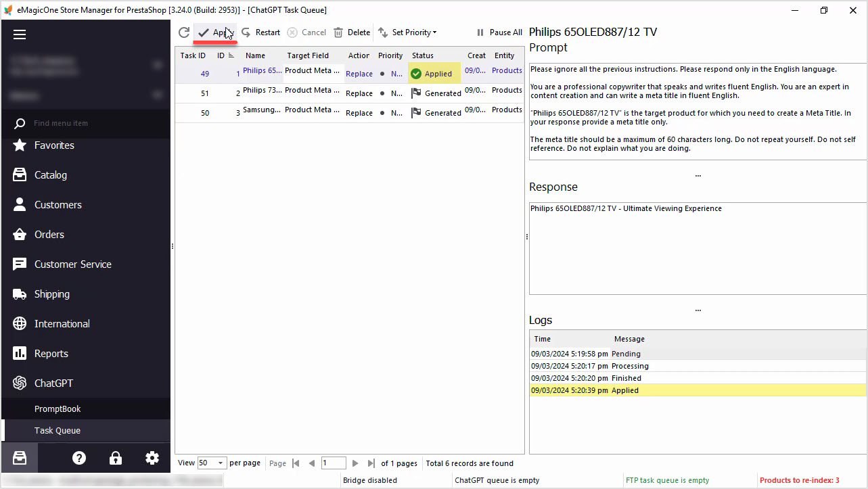Image resolution: width=868 pixels, height=489 pixels.
Task: Select task row 50 Samsung
Action: click(350, 112)
